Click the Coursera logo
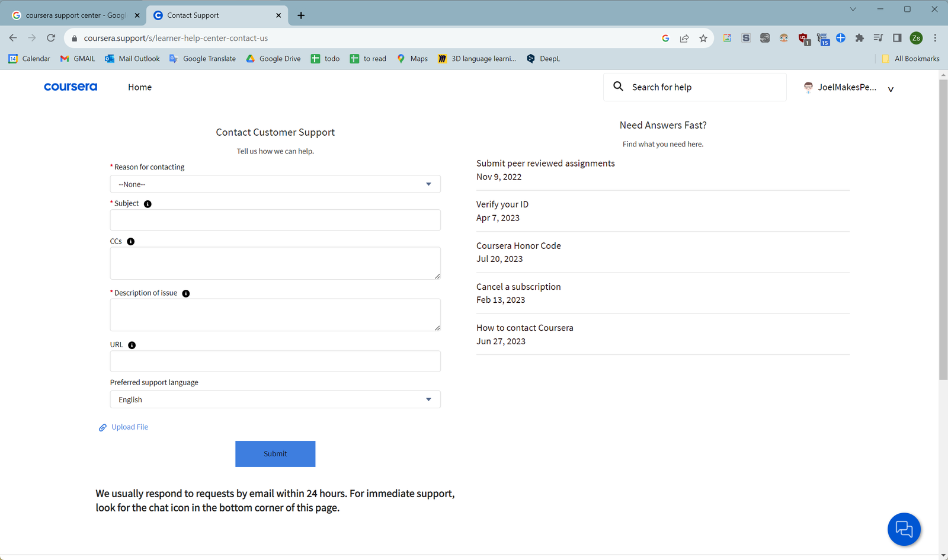The height and width of the screenshot is (560, 948). tap(71, 87)
